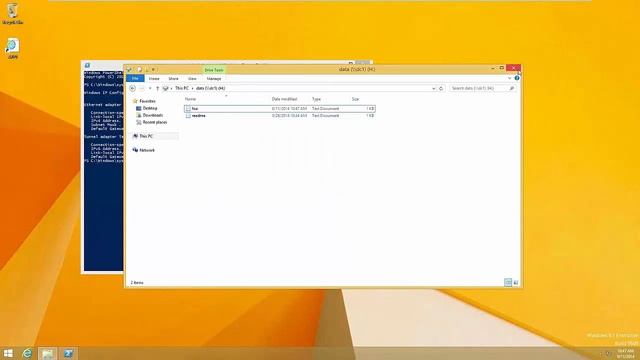Click the Favorites star icon
Viewport: 640px width, 360px height.
135,101
